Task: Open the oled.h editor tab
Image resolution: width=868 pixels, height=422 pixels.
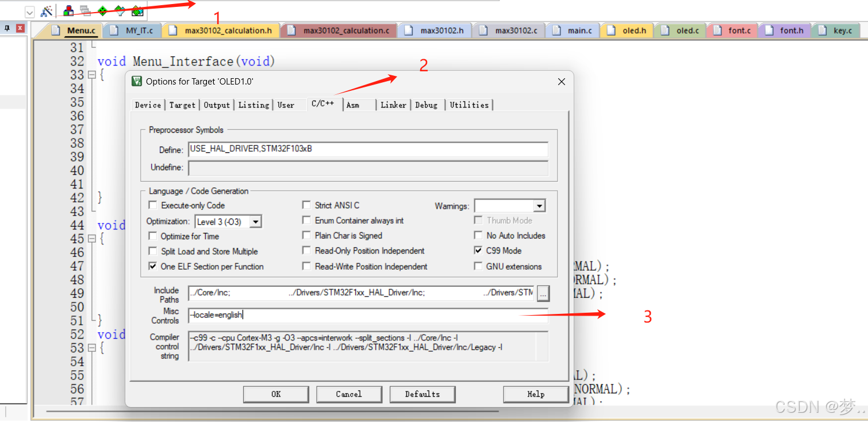Action: [x=627, y=30]
